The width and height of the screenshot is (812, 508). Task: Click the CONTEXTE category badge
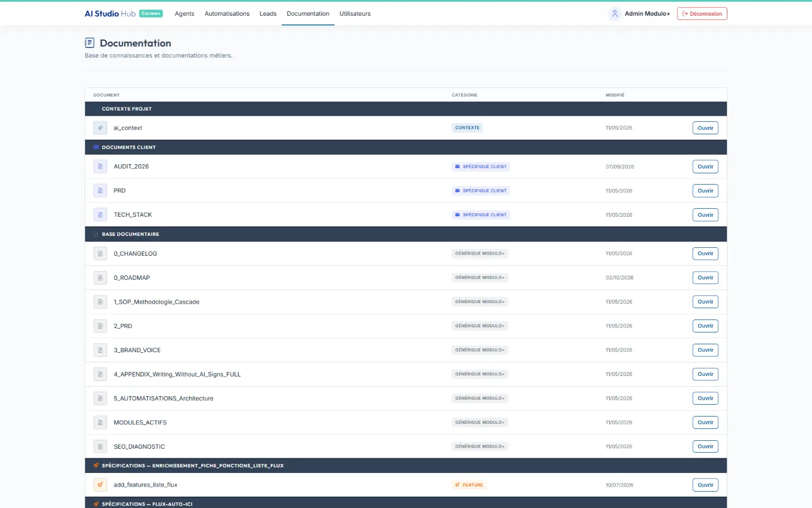tap(467, 128)
